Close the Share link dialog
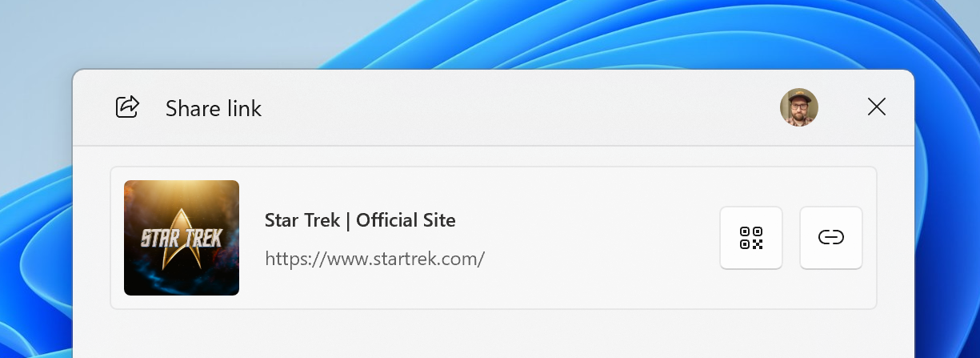This screenshot has height=358, width=980. 877,107
